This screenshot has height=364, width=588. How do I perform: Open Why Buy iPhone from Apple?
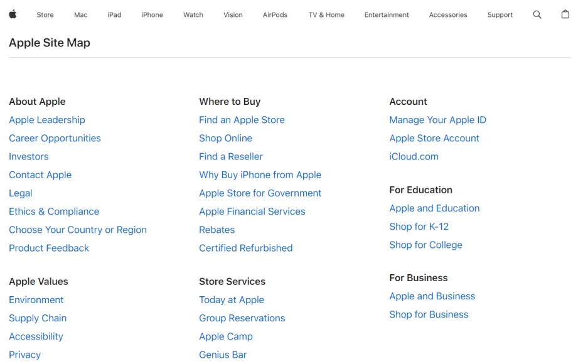(x=260, y=175)
